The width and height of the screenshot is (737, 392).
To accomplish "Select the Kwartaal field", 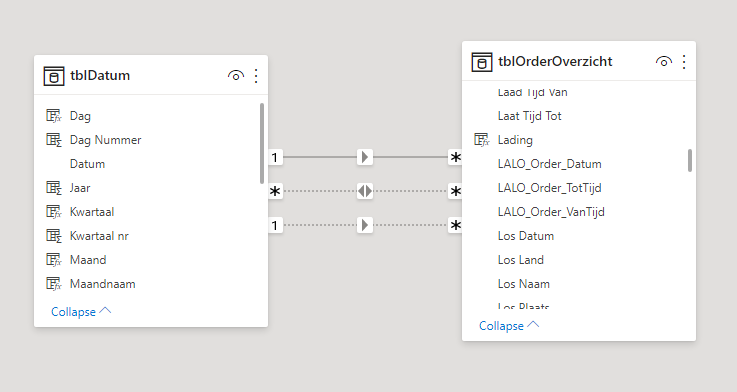I will (x=92, y=212).
